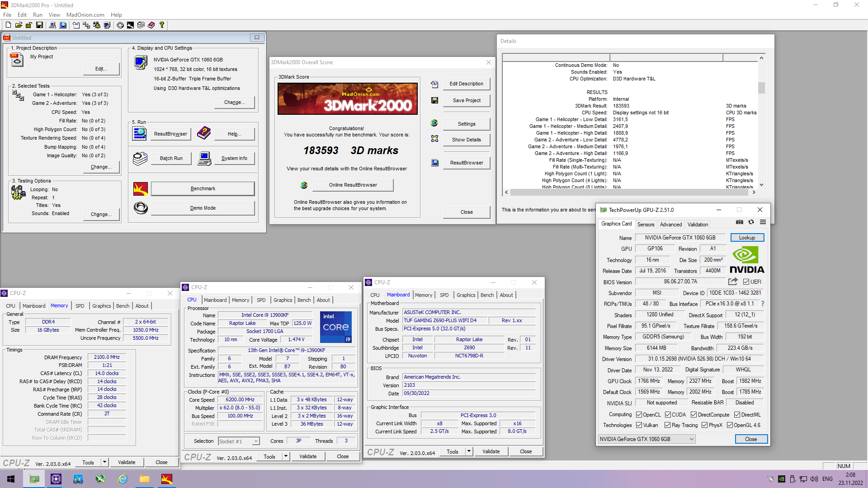Click the Save floppy disk toolbar icon
Viewport: 868px width, 488px height.
coord(39,25)
